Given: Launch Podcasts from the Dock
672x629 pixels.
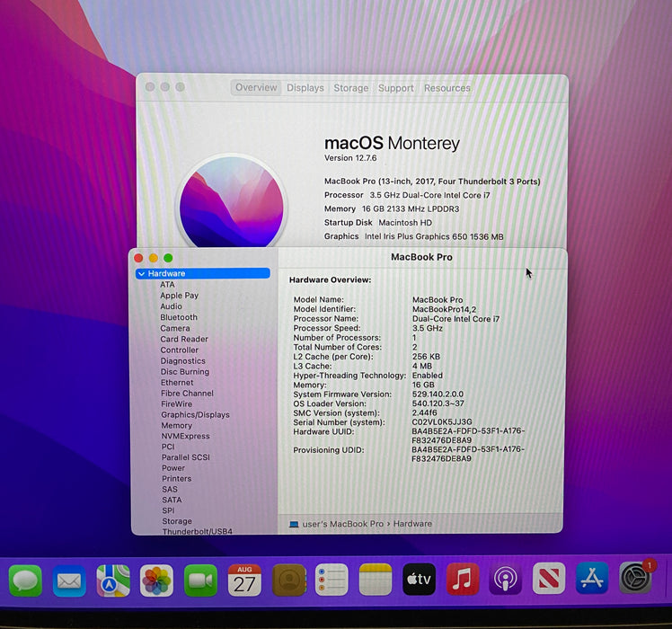Looking at the screenshot, I should (505, 580).
